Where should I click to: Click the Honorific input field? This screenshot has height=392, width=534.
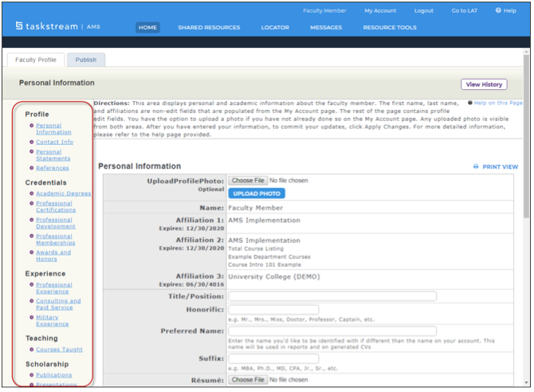[273, 310]
